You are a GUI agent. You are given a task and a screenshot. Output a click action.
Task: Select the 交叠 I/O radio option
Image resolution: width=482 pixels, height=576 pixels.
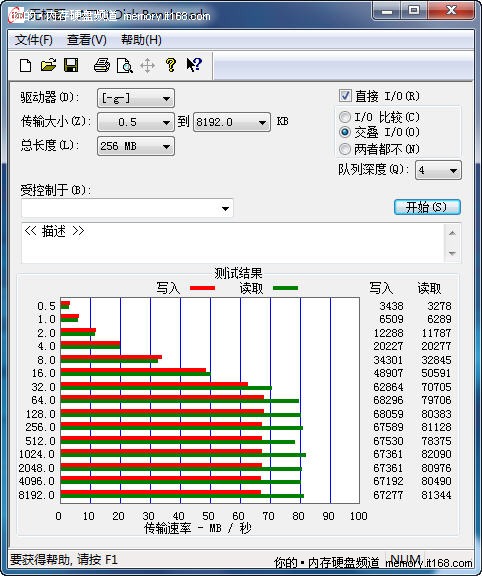click(x=345, y=132)
